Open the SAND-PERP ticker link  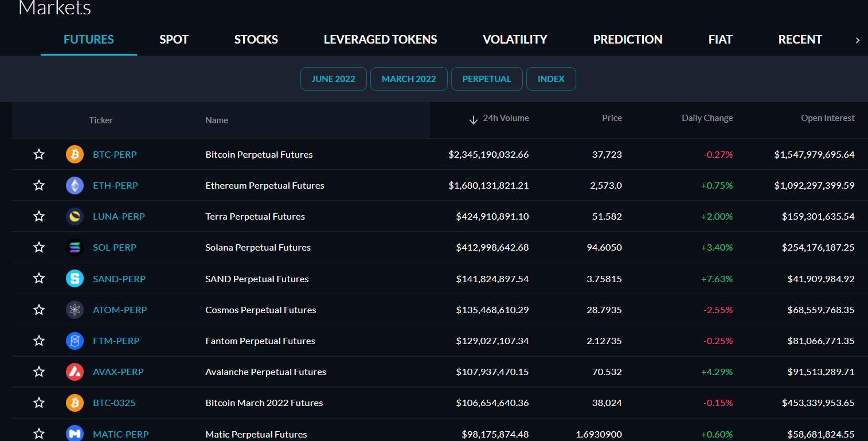[x=119, y=279]
